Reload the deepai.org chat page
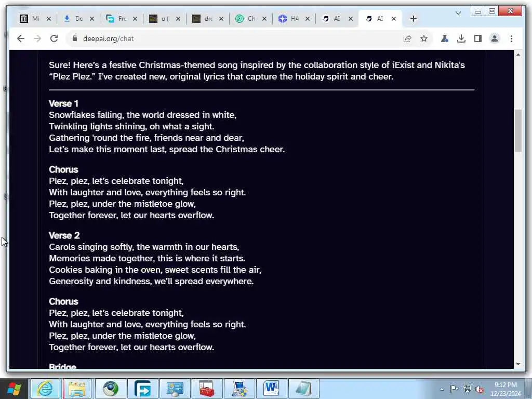This screenshot has height=399, width=532. (54, 38)
